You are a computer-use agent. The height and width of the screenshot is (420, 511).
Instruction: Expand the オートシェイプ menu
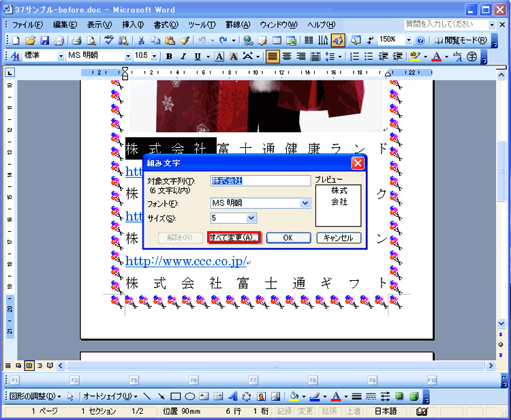(x=110, y=396)
